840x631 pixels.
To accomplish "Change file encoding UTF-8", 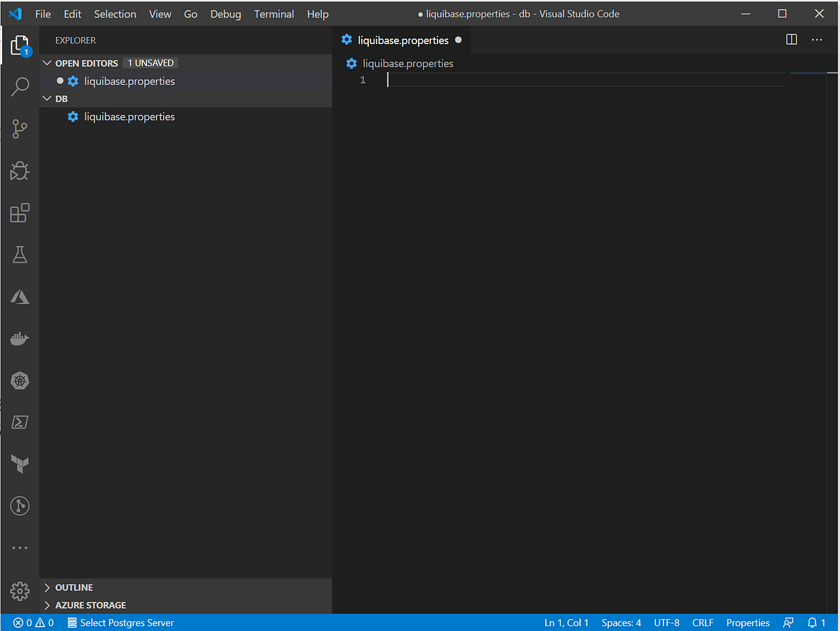I will (x=666, y=623).
